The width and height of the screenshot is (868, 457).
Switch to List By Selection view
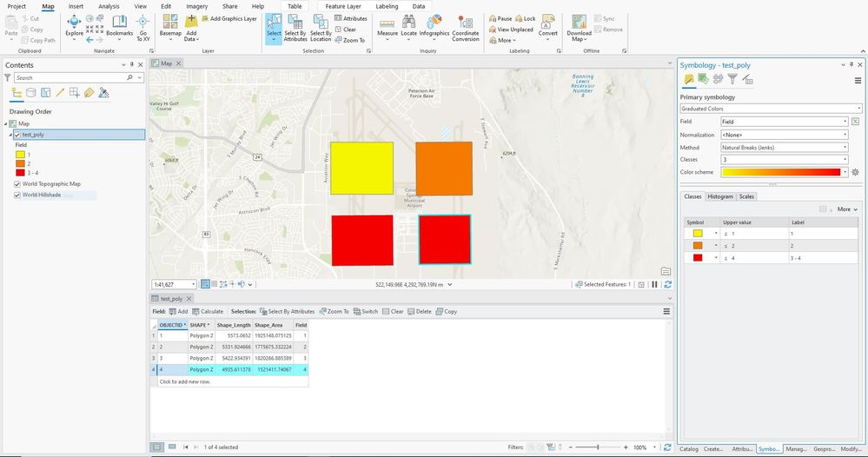(45, 93)
